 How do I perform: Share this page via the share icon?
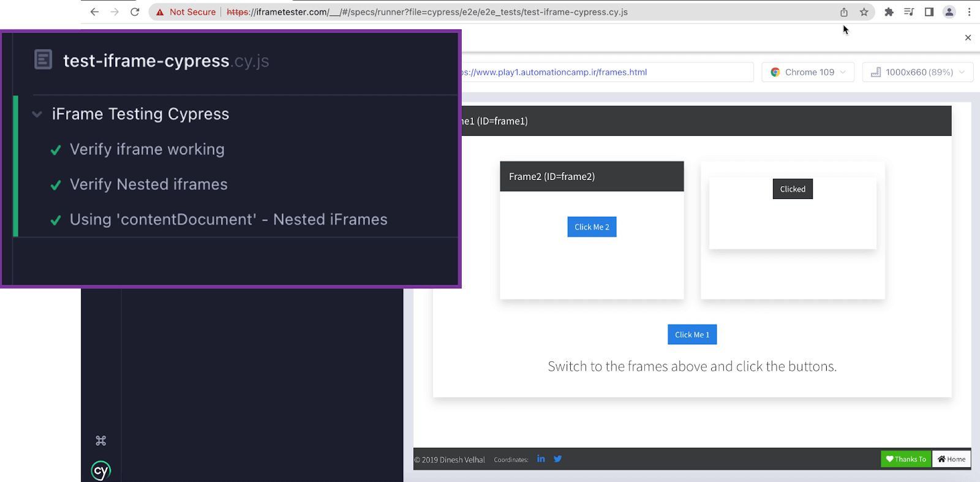[844, 12]
